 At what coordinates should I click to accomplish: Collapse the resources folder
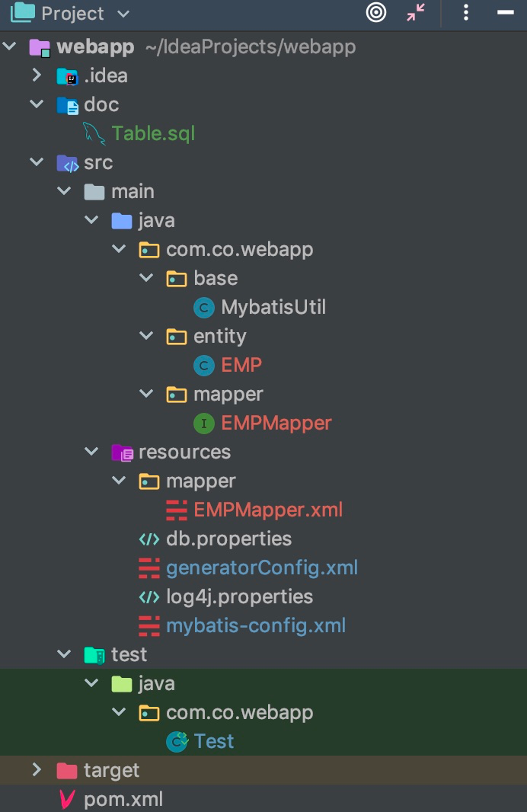[91, 452]
